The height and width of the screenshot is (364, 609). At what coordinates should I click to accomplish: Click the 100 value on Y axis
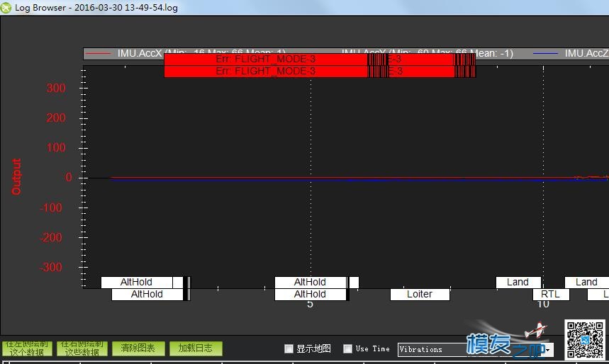tap(56, 148)
